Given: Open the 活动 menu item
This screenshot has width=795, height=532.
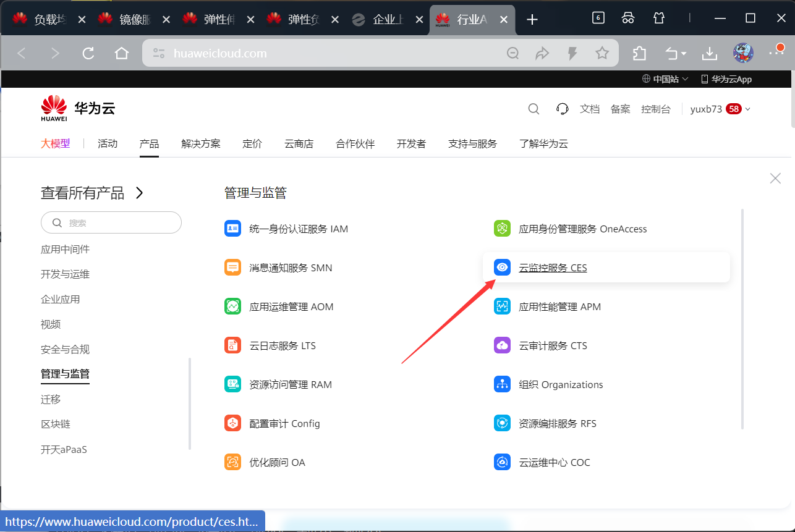Looking at the screenshot, I should (x=108, y=143).
